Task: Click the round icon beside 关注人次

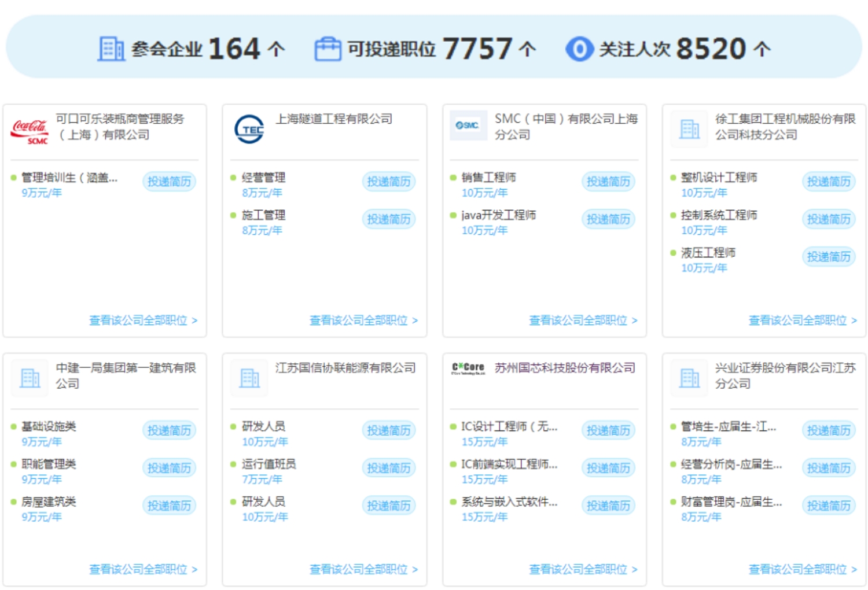Action: coord(579,49)
